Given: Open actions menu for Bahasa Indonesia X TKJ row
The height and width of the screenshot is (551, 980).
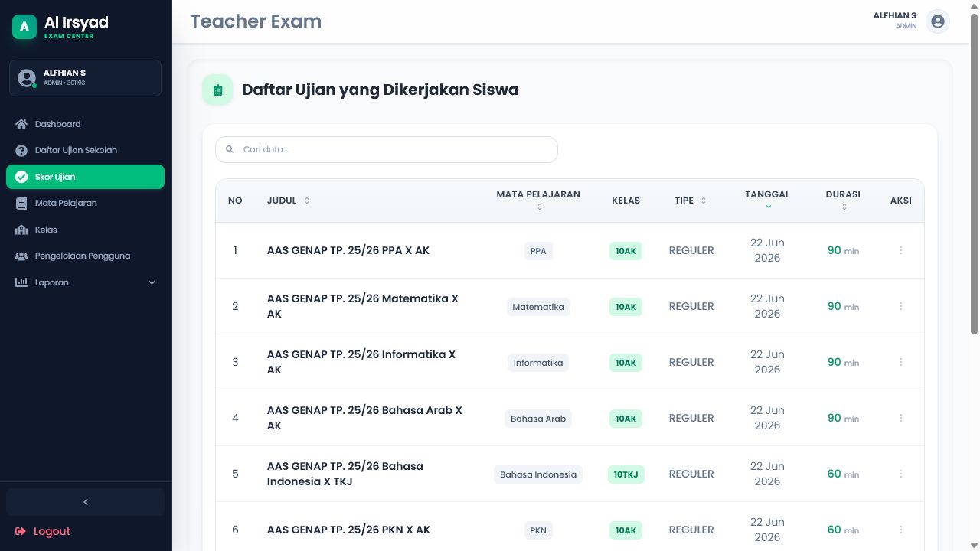Looking at the screenshot, I should tap(901, 474).
